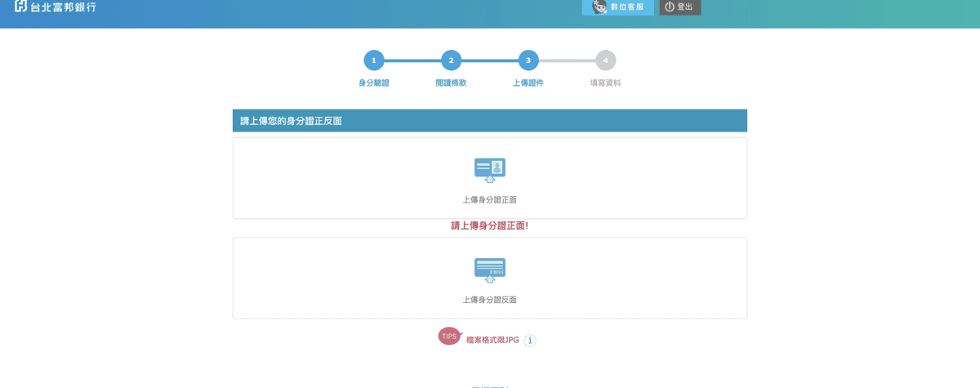
Task: Click the robot avatar in 數位客服 button
Action: click(599, 7)
